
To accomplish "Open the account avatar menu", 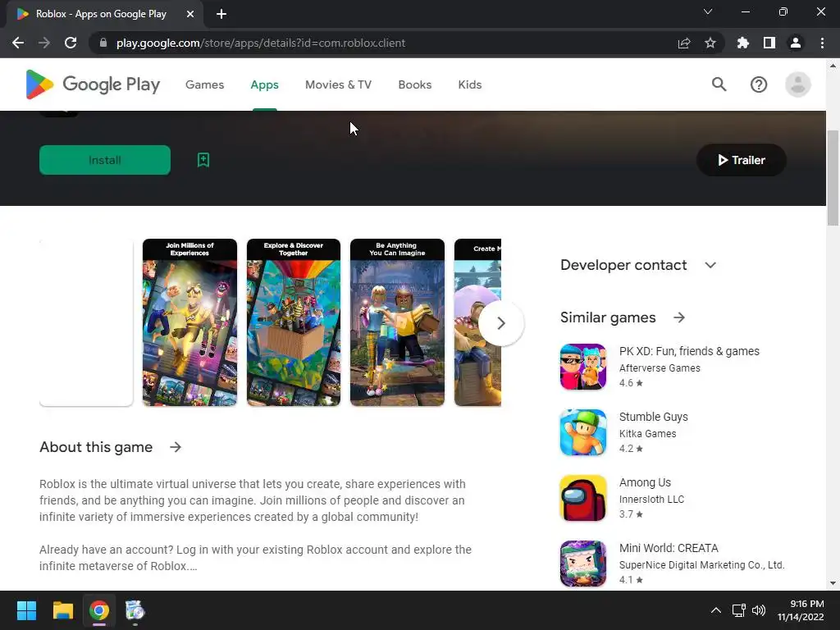I will point(797,84).
